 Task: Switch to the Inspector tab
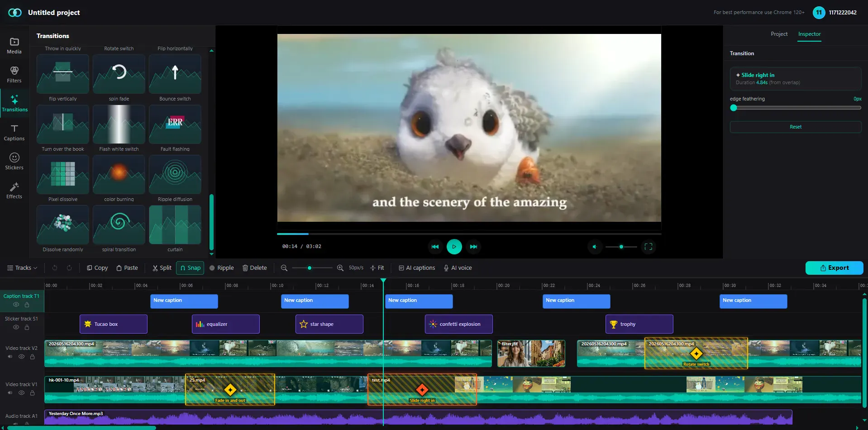coord(809,34)
